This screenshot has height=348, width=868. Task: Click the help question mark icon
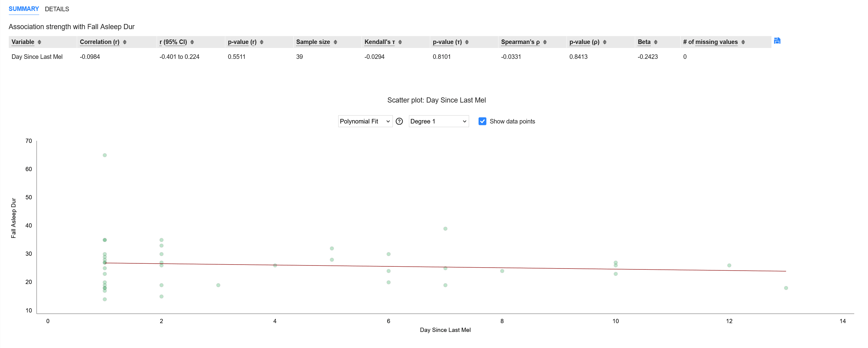(399, 121)
